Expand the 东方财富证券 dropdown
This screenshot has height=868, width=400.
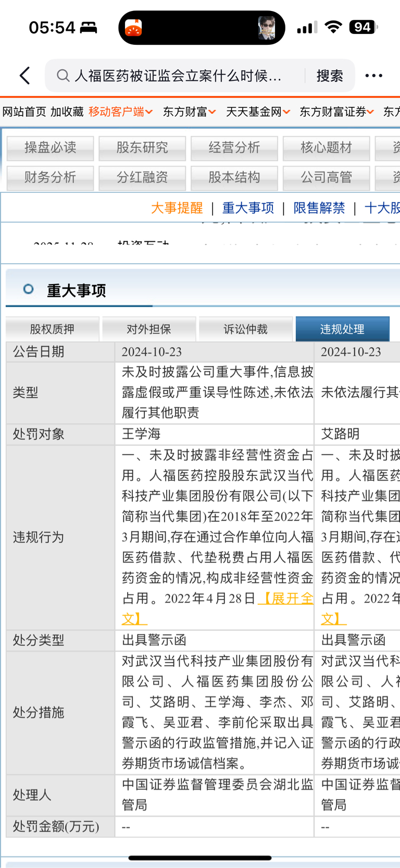tap(336, 112)
